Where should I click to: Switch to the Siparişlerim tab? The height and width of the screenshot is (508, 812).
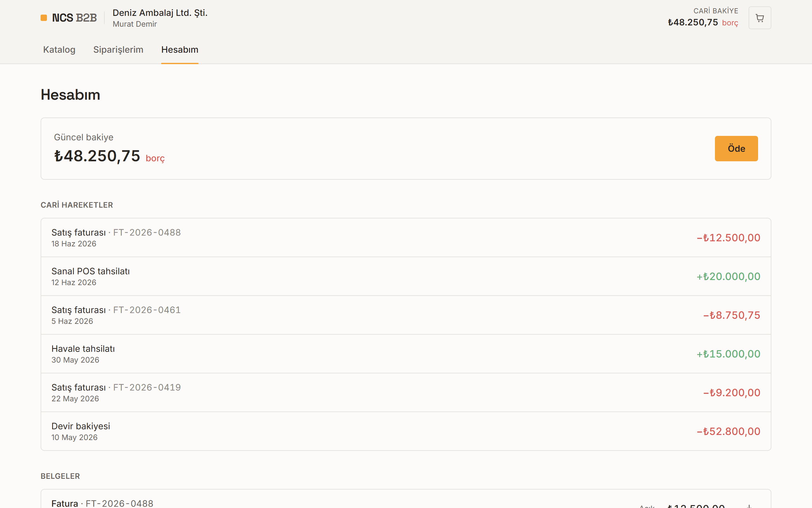click(118, 50)
